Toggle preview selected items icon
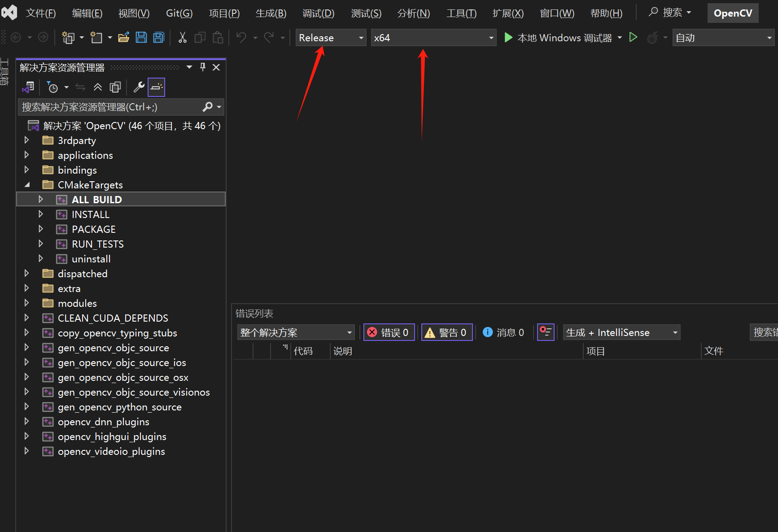 click(157, 87)
